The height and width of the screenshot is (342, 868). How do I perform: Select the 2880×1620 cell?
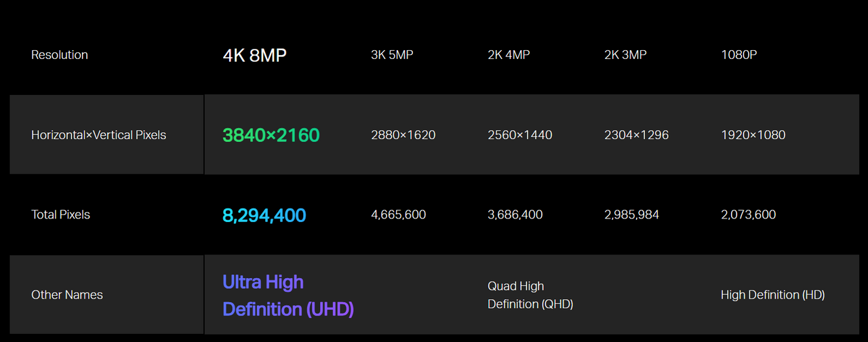(403, 135)
